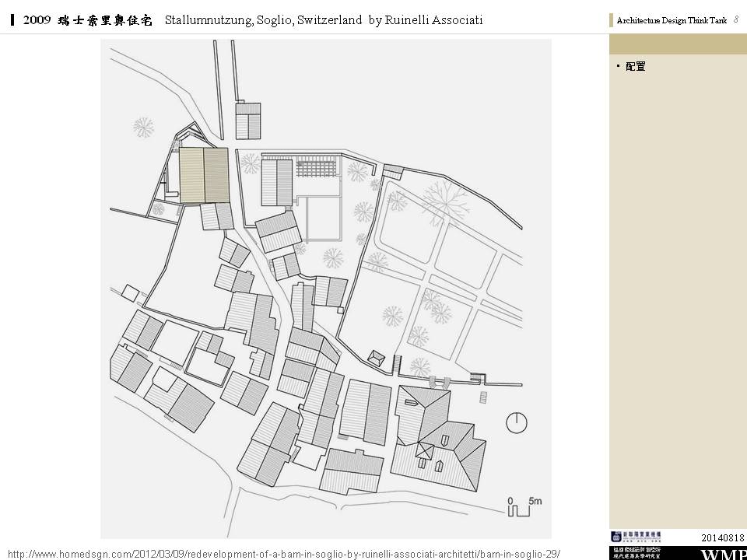Image resolution: width=747 pixels, height=560 pixels.
Task: Click the tan band atop the sidebar
Action: [678, 44]
